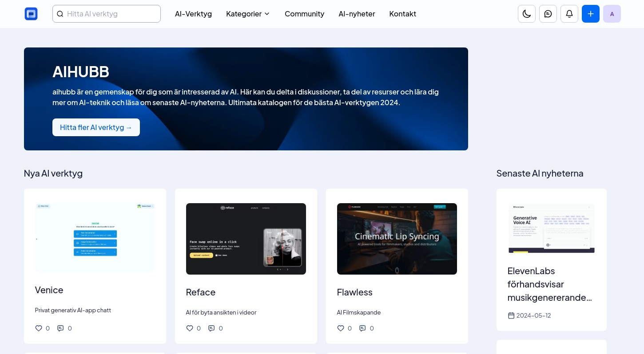Go to AI-nyheter in the navigation
This screenshot has height=354, width=644.
tap(357, 14)
